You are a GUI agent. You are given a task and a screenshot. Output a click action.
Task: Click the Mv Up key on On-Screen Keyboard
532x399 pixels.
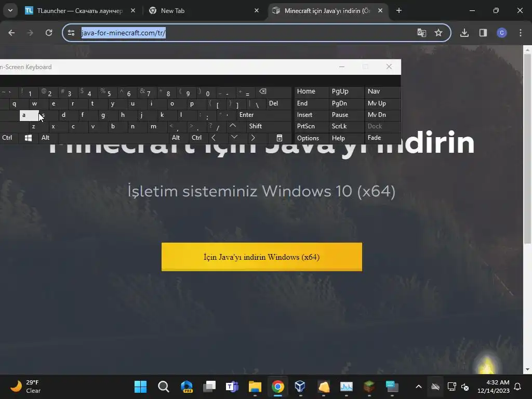tap(383, 103)
